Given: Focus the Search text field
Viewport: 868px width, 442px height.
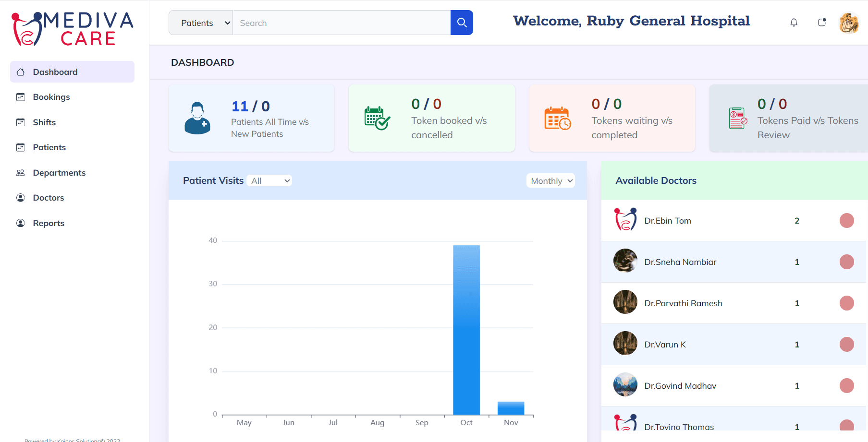Looking at the screenshot, I should point(342,23).
